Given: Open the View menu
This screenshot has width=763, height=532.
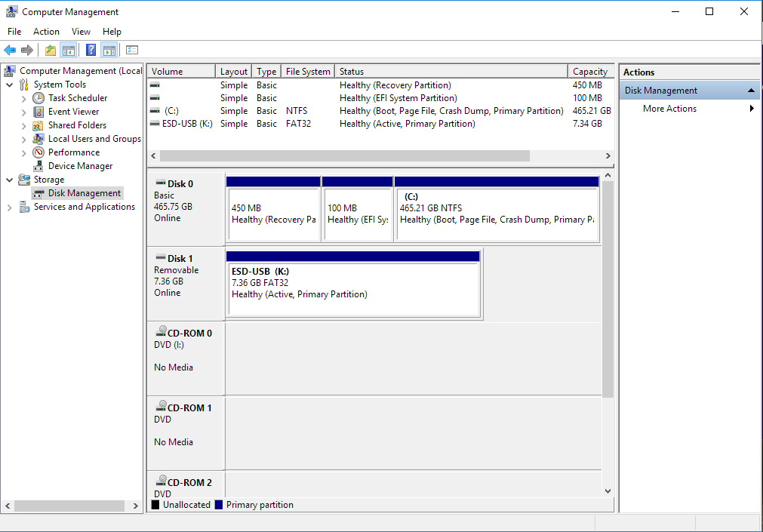Looking at the screenshot, I should tap(81, 32).
